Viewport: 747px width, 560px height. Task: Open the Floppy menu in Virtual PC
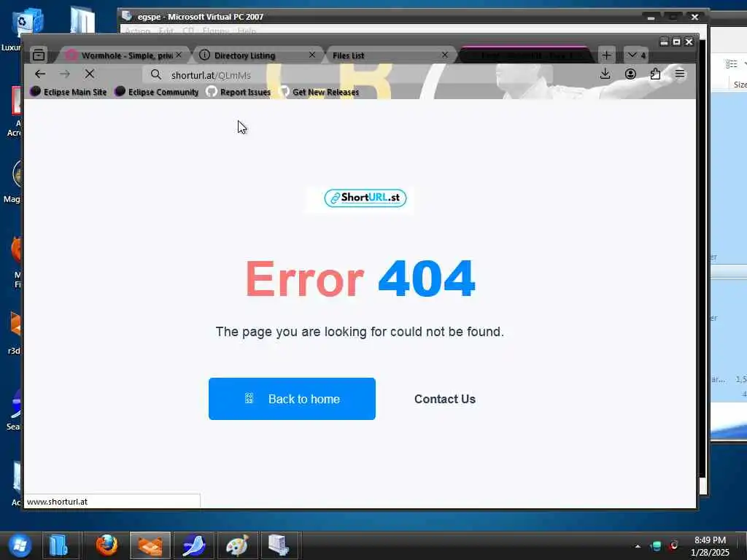point(216,31)
